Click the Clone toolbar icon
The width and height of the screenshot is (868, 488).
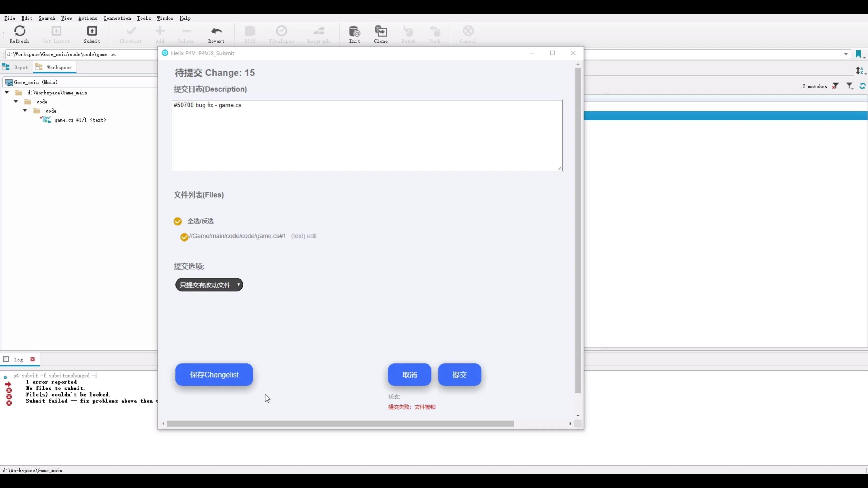tap(380, 34)
